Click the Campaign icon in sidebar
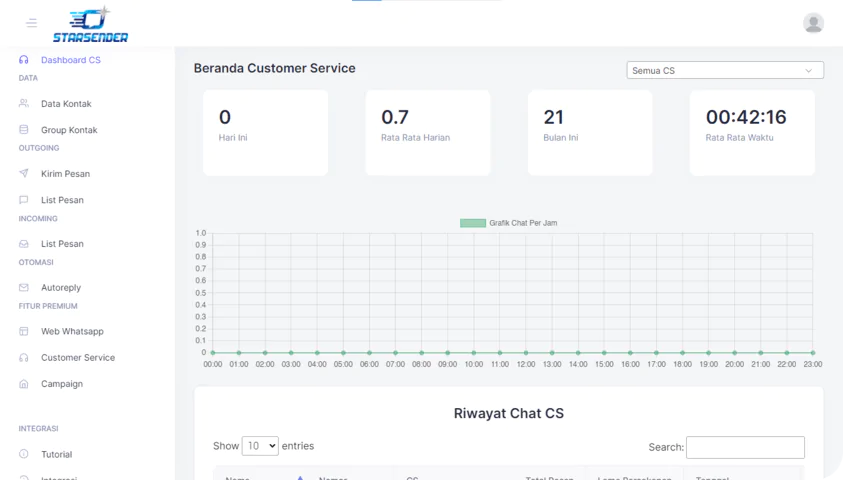Image resolution: width=843 pixels, height=480 pixels. (x=24, y=384)
